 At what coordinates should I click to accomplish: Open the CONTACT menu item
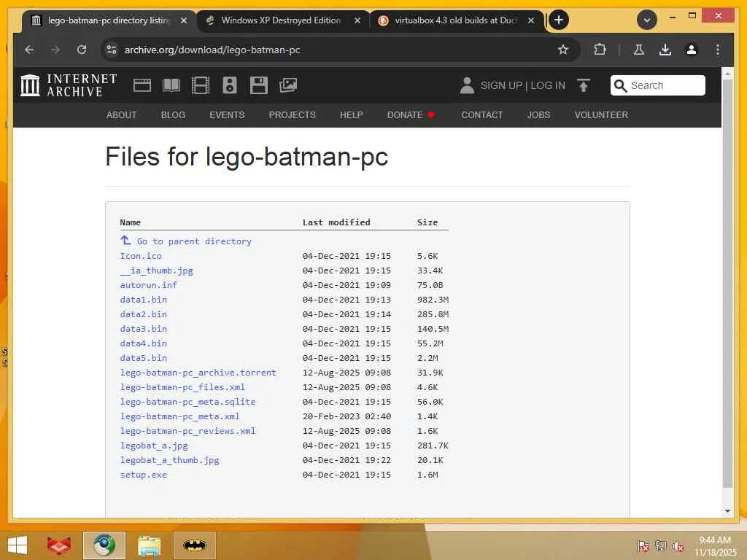tap(481, 115)
